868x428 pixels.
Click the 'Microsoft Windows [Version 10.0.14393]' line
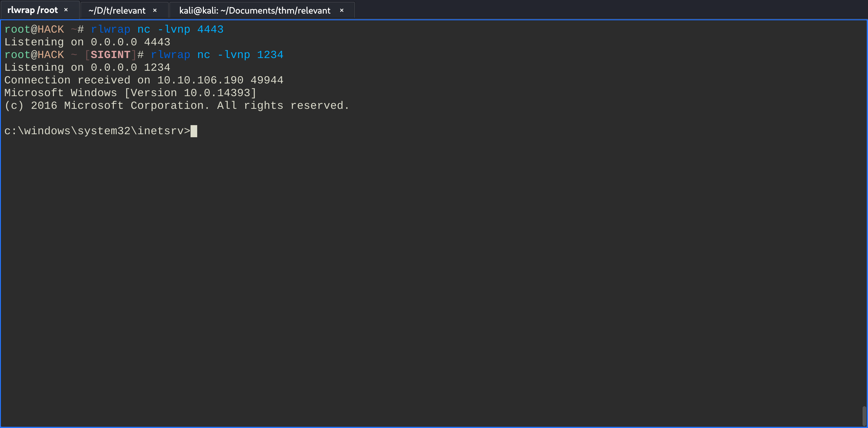coord(130,93)
